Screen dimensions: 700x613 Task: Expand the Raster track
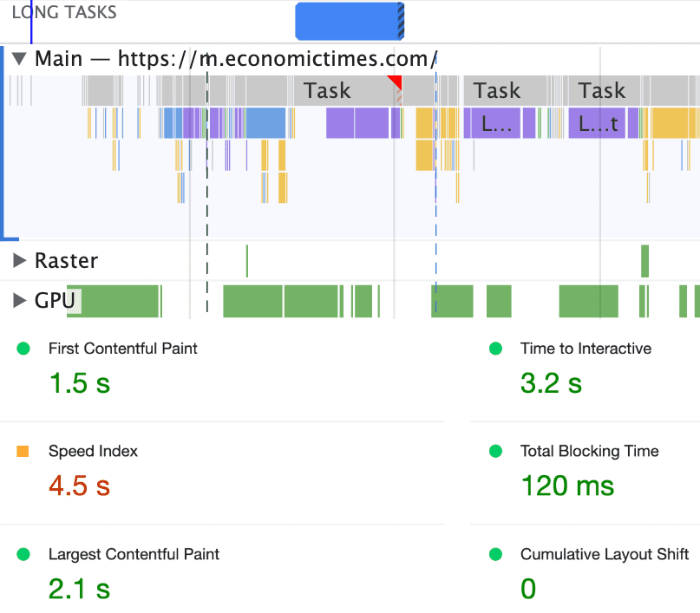[x=19, y=260]
